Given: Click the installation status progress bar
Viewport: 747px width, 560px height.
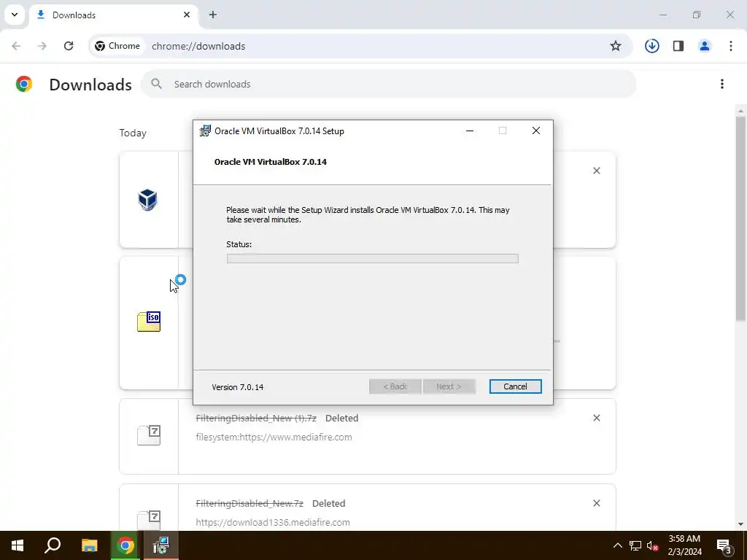Looking at the screenshot, I should (372, 259).
